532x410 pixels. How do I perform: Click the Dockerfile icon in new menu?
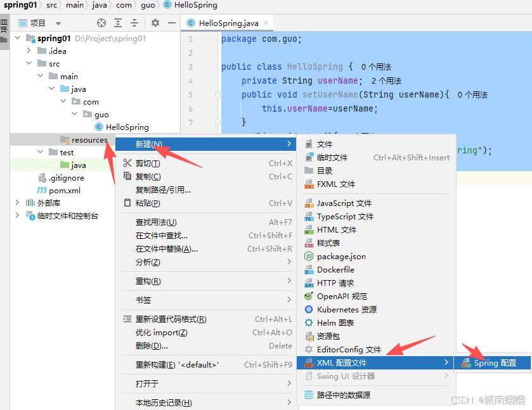pyautogui.click(x=309, y=270)
